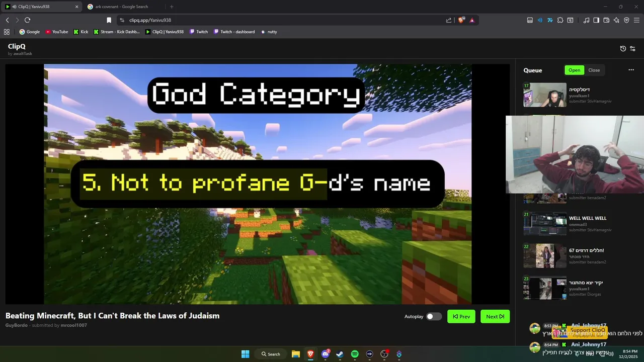Open the Google bookmark
This screenshot has height=362, width=644.
30,32
